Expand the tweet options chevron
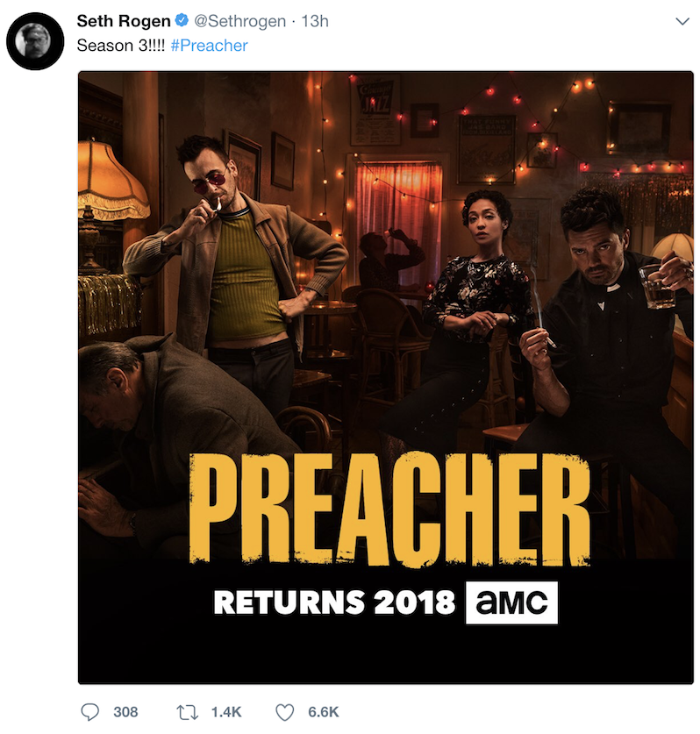This screenshot has height=734, width=700. [x=682, y=22]
